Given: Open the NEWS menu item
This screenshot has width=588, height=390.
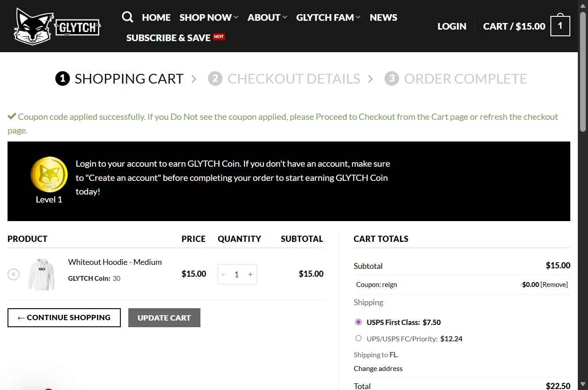Looking at the screenshot, I should tap(384, 18).
